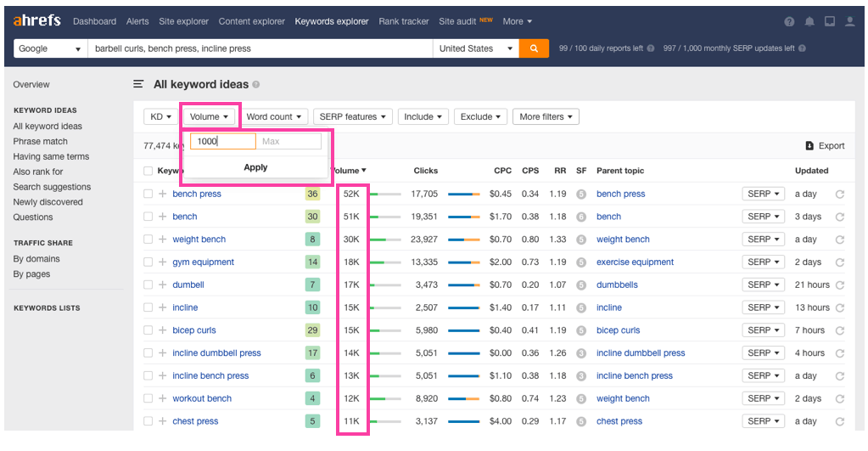Check the bicep curls row checkbox

pyautogui.click(x=148, y=330)
